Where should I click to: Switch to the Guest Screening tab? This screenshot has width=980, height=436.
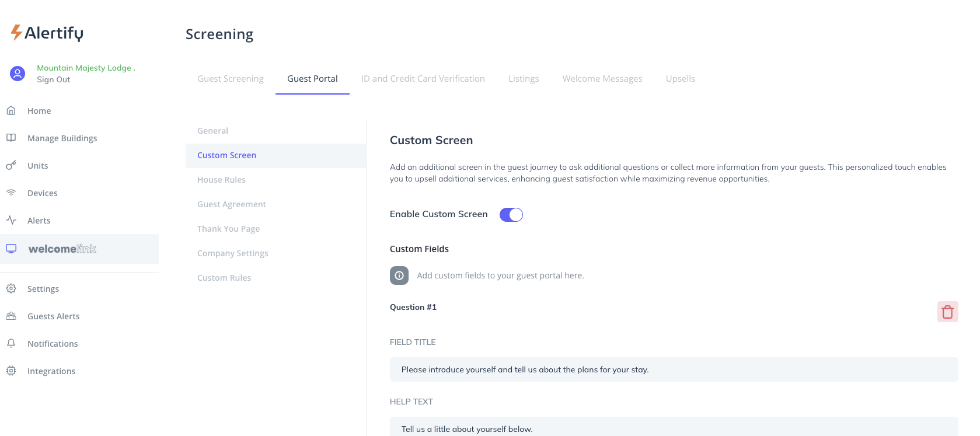pyautogui.click(x=230, y=79)
